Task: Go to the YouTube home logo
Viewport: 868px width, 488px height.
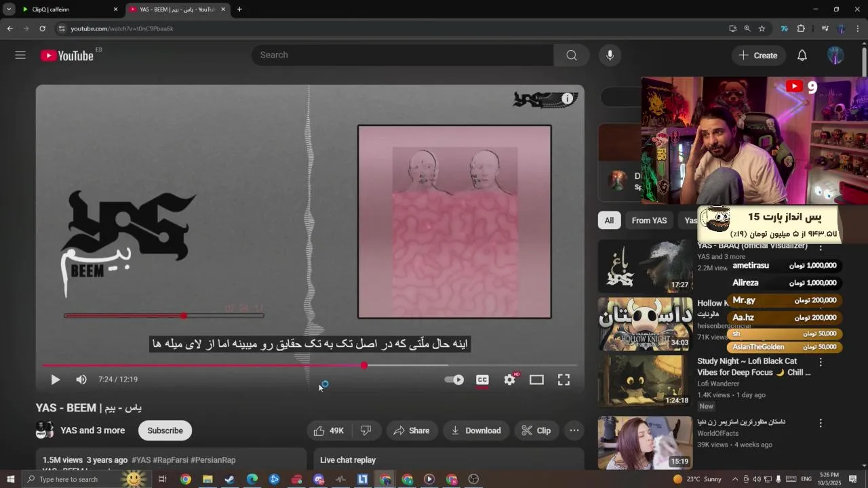Action: (x=66, y=56)
